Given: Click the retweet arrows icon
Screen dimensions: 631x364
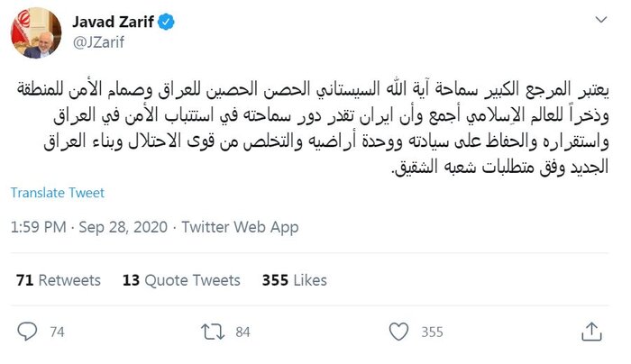Looking at the screenshot, I should [x=211, y=332].
